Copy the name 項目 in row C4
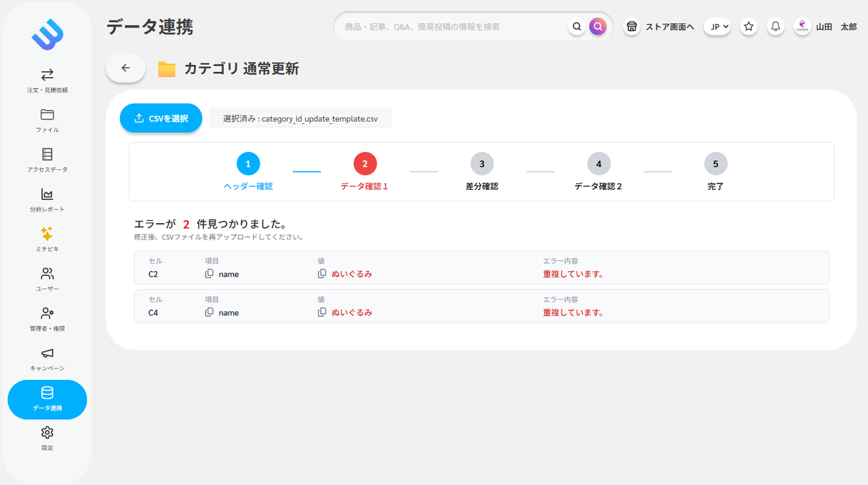 [211, 312]
